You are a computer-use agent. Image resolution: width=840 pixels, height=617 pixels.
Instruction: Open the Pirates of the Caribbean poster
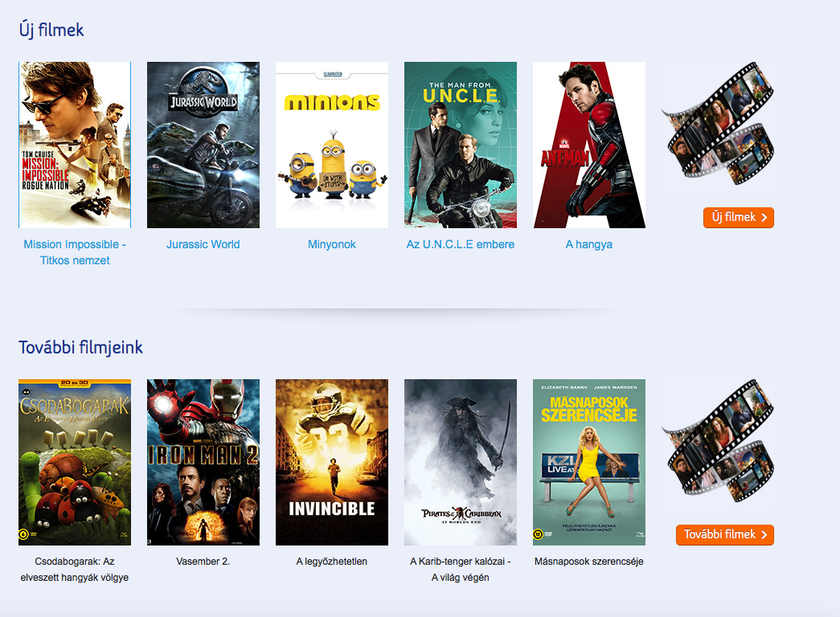click(x=461, y=462)
